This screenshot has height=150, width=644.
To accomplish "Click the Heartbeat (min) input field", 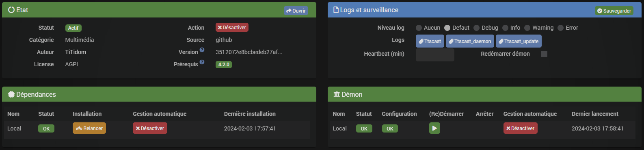I will point(435,54).
